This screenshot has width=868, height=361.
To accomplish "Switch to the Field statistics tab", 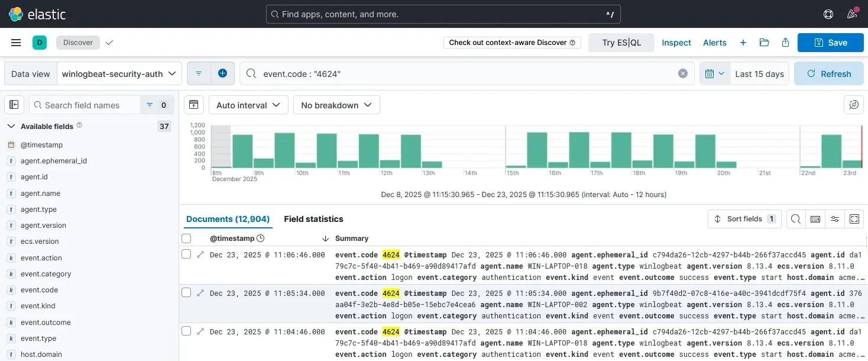I will [x=313, y=219].
